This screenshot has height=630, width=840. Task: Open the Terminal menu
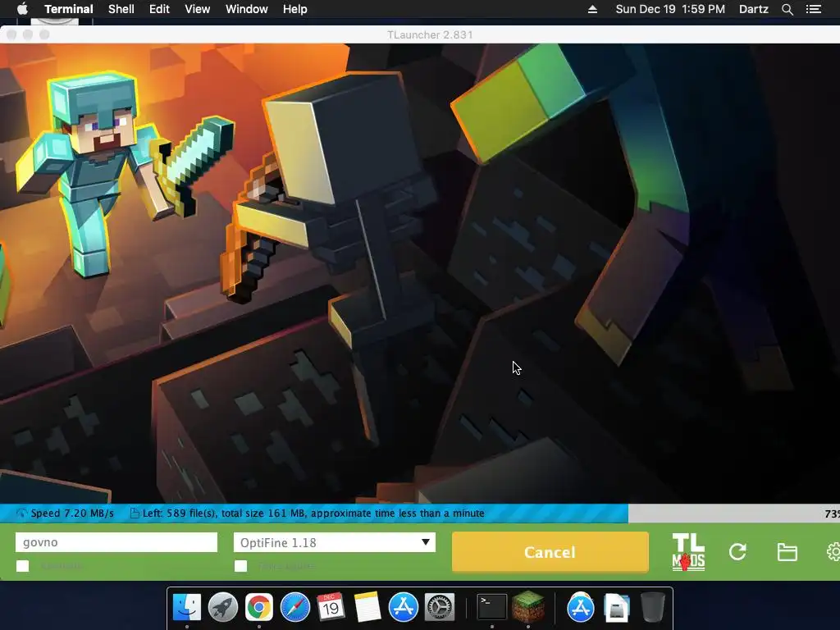(69, 9)
